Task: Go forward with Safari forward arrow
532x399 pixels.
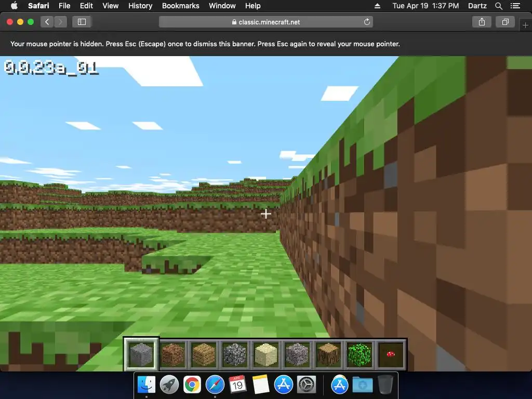Action: (x=60, y=22)
